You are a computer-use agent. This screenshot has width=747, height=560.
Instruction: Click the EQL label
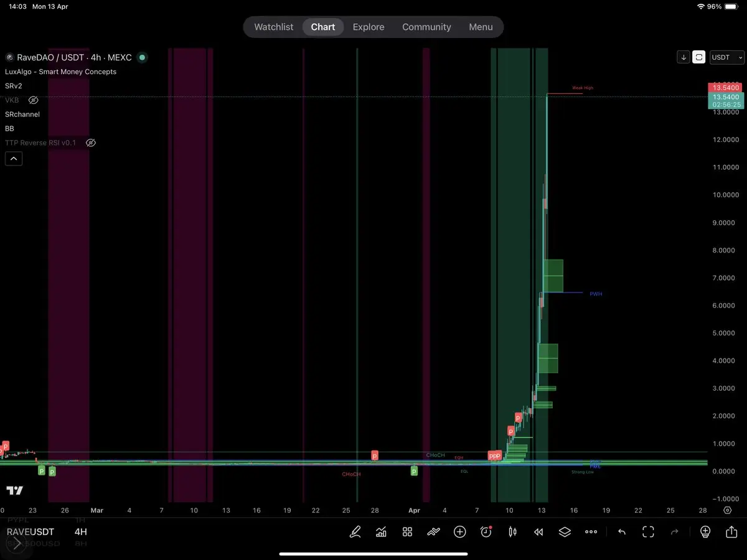(464, 471)
